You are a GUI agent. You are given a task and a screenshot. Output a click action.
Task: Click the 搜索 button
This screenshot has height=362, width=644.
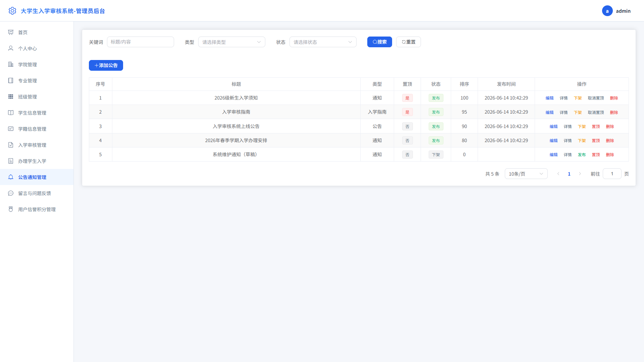pyautogui.click(x=380, y=42)
